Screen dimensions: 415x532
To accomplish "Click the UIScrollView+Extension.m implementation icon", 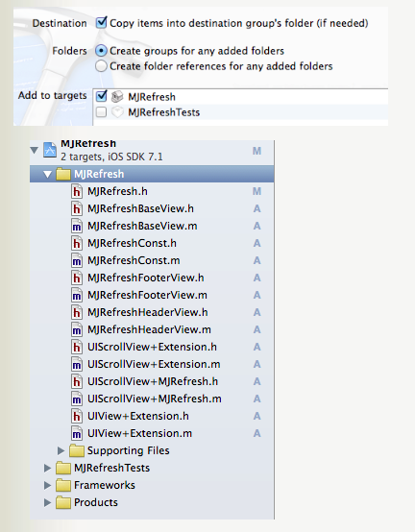I will point(77,364).
